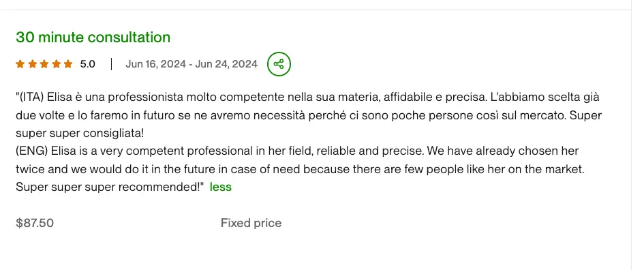Click the "twice and we would do it" line

[300, 169]
